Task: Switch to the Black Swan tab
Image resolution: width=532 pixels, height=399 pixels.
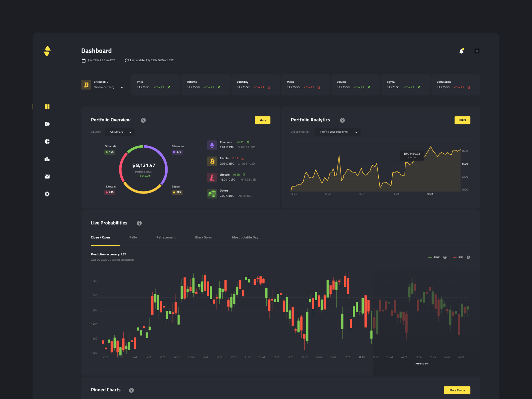Action: point(203,237)
